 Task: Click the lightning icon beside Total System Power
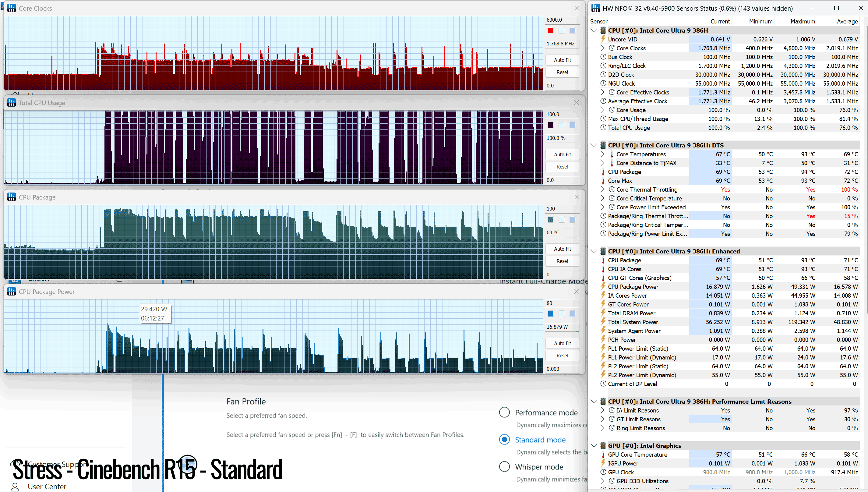point(603,322)
